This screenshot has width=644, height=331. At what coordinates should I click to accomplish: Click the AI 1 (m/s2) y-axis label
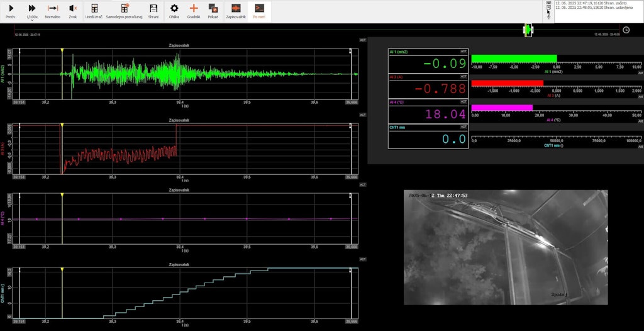pos(4,74)
